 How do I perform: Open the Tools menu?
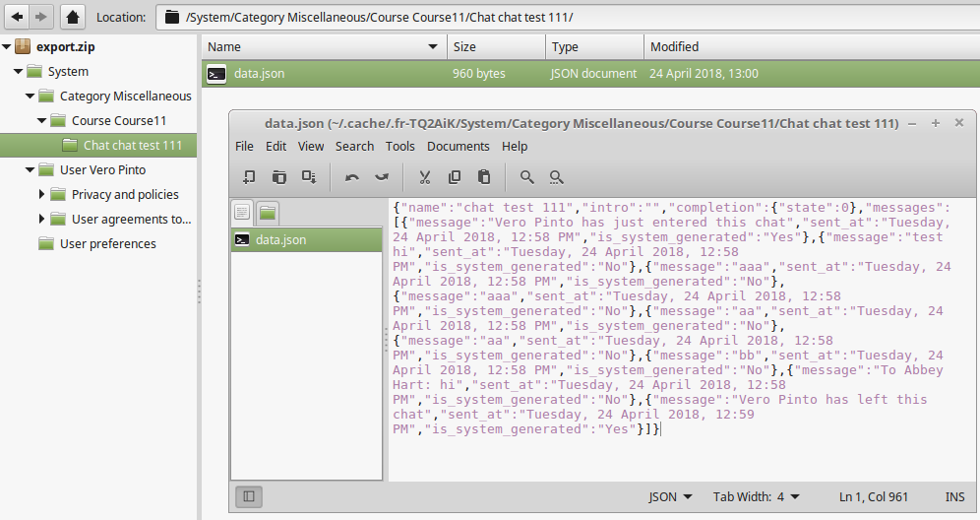tap(400, 146)
